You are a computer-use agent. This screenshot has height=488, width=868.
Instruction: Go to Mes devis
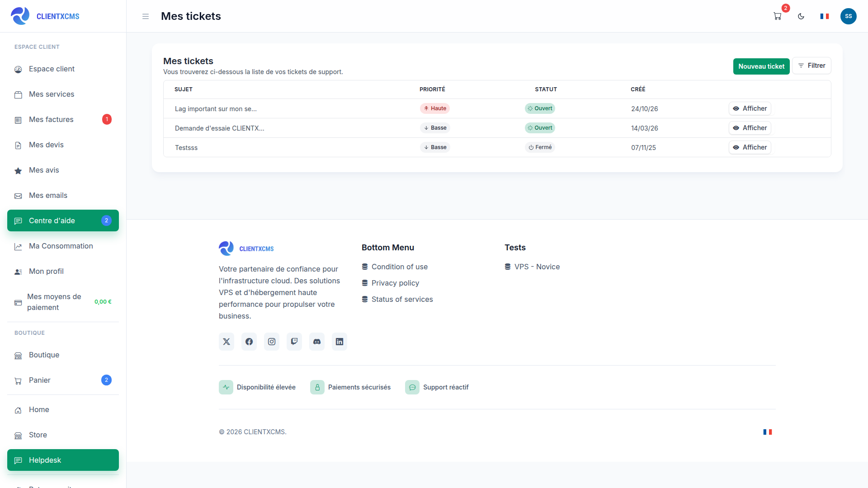click(63, 145)
